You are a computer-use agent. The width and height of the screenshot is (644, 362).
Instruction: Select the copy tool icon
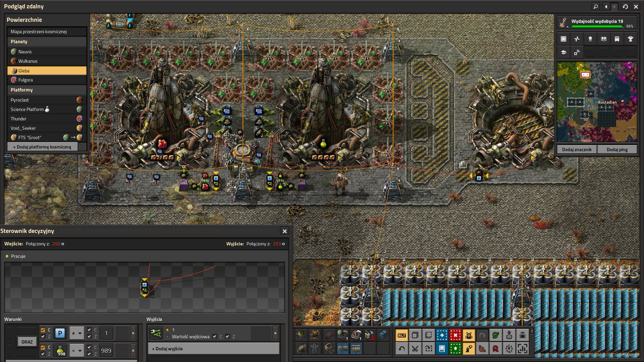click(416, 335)
